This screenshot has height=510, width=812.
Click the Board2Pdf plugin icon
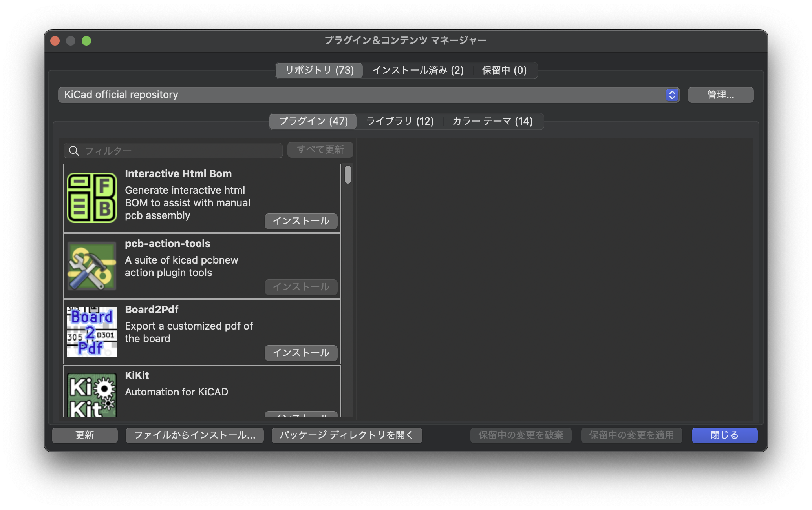pos(92,331)
